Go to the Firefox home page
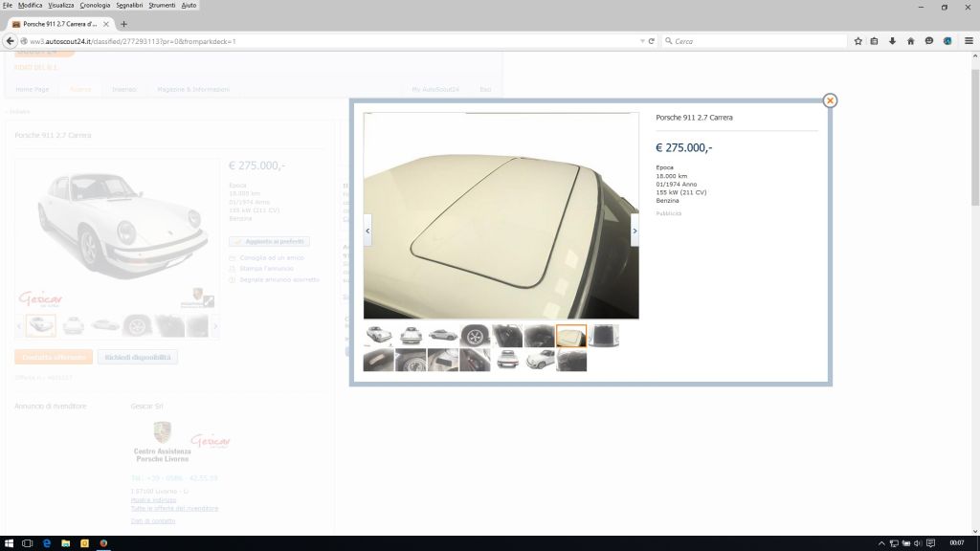 [x=911, y=41]
